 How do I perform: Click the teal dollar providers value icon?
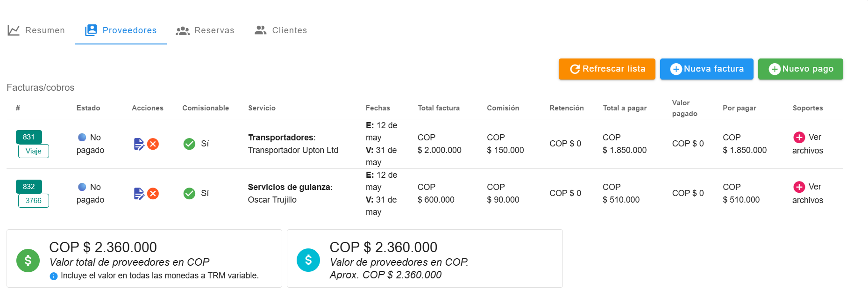tap(308, 260)
